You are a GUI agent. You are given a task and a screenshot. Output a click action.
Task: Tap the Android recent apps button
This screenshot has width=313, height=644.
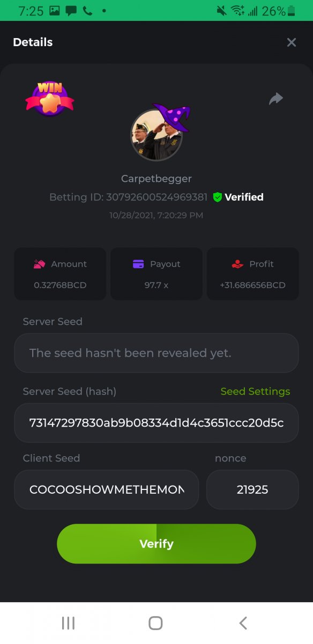[68, 623]
